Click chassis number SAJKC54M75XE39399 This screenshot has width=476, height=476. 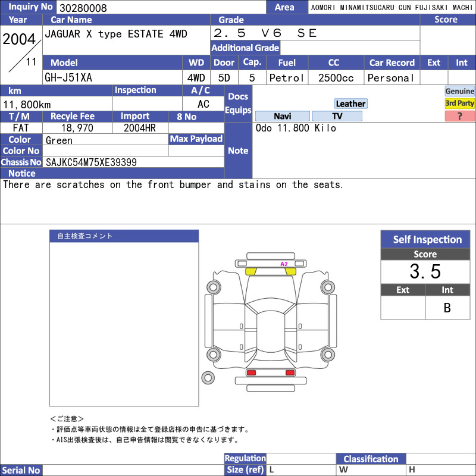tap(91, 162)
